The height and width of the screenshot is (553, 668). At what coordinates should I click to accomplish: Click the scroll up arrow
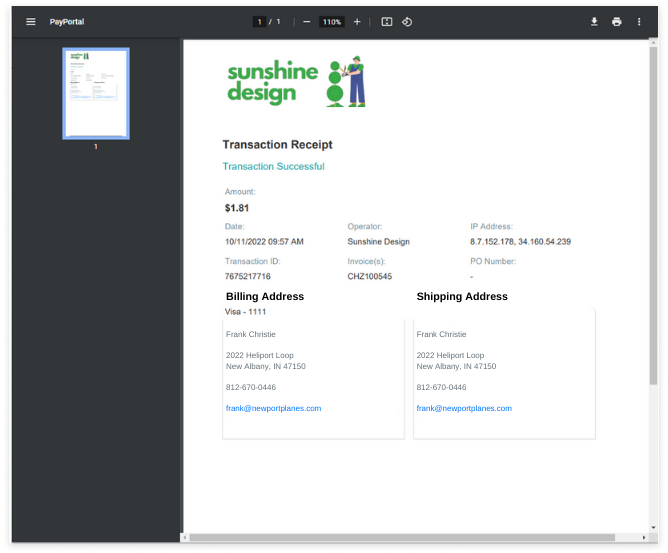[x=653, y=43]
